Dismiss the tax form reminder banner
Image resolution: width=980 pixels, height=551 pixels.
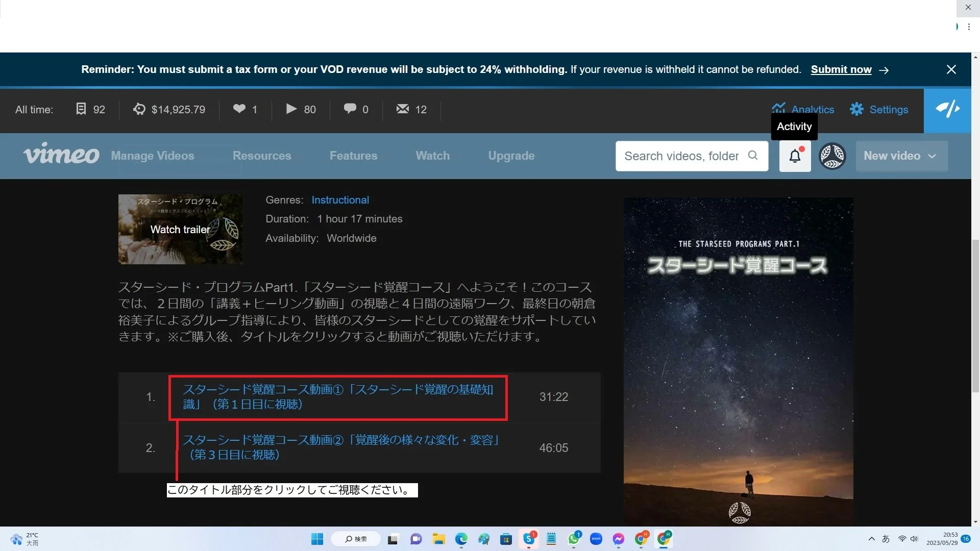point(951,69)
